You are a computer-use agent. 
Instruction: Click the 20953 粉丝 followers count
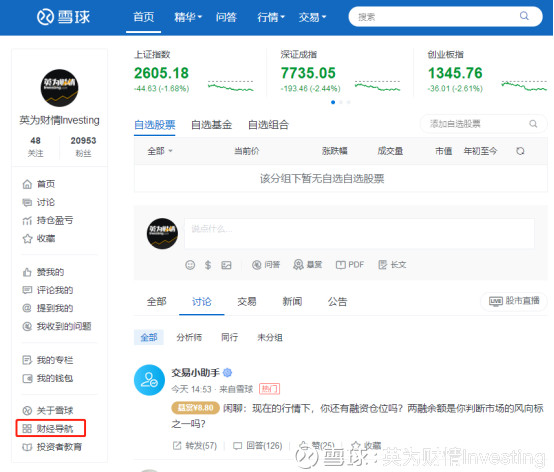pyautogui.click(x=83, y=146)
